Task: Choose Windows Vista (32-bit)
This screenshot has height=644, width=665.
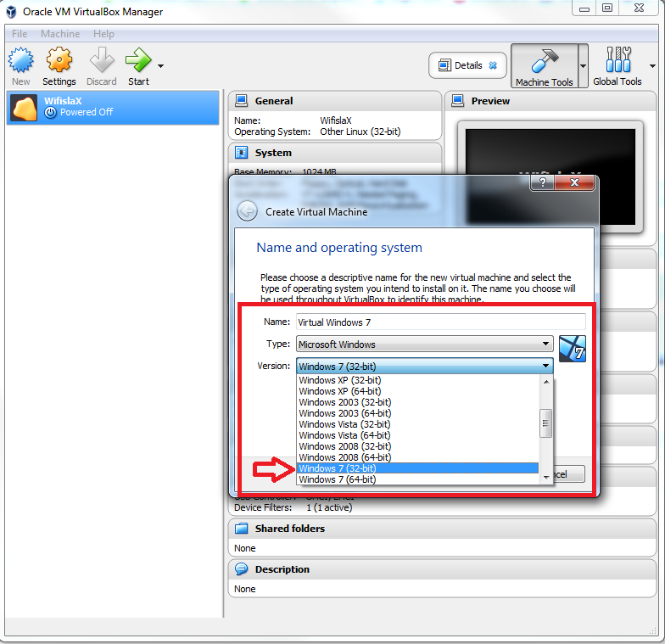Action: 417,424
